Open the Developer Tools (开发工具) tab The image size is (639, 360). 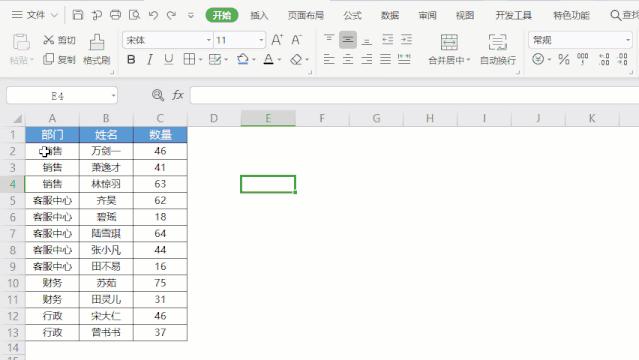(513, 15)
